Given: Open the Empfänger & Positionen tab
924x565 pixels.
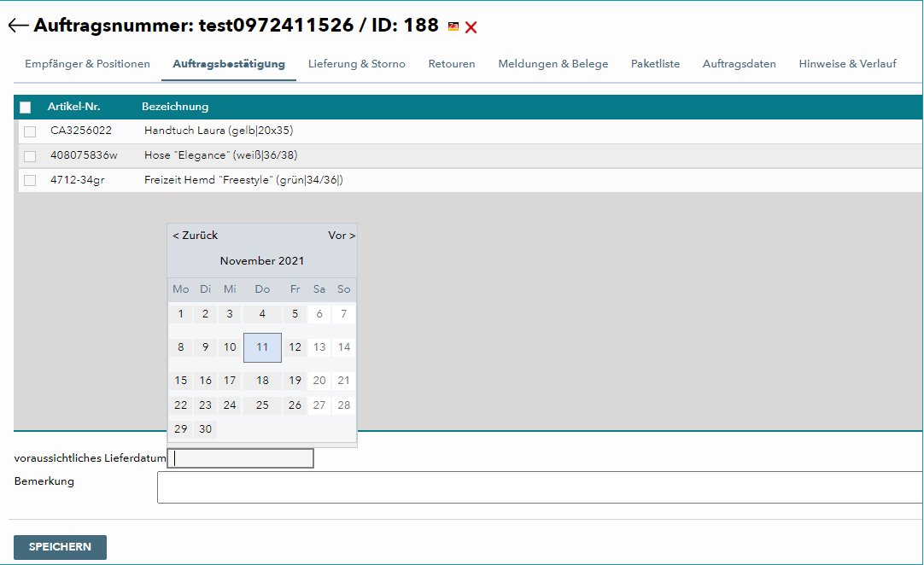Looking at the screenshot, I should pyautogui.click(x=87, y=64).
